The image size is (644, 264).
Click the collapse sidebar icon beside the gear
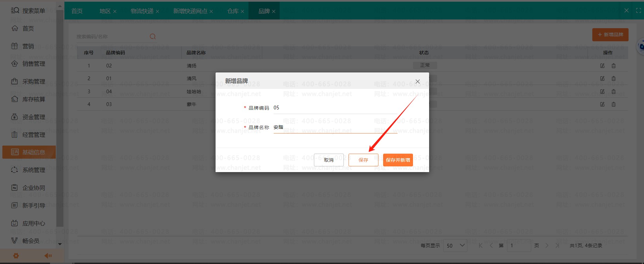[48, 256]
